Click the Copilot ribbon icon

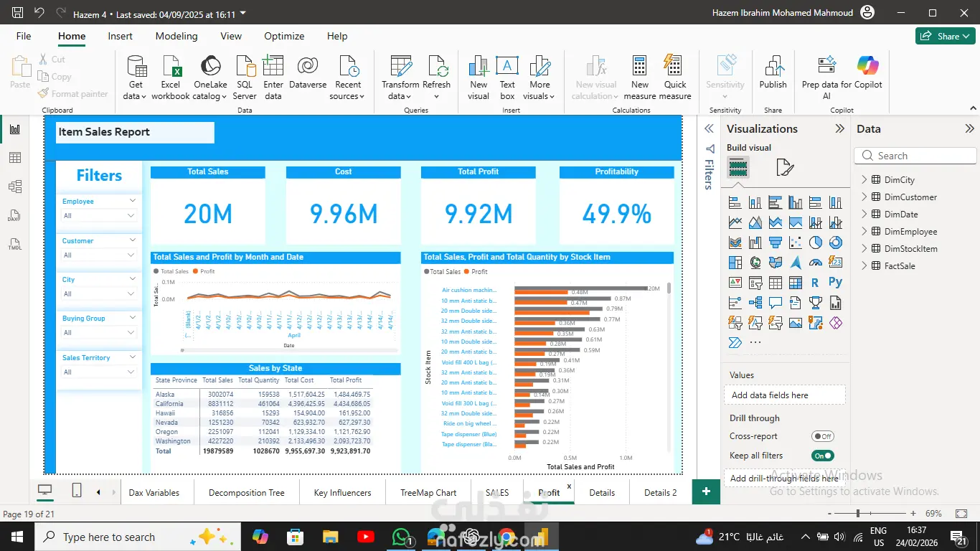(867, 66)
